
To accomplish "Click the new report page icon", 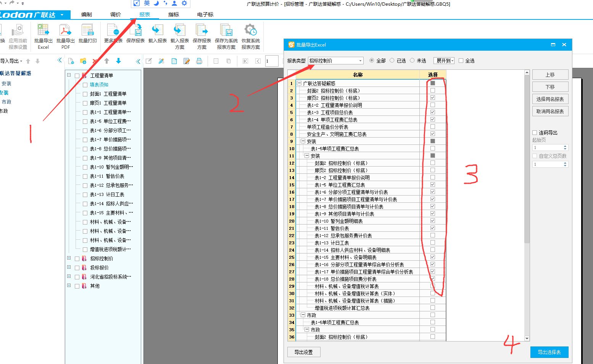I will (71, 61).
